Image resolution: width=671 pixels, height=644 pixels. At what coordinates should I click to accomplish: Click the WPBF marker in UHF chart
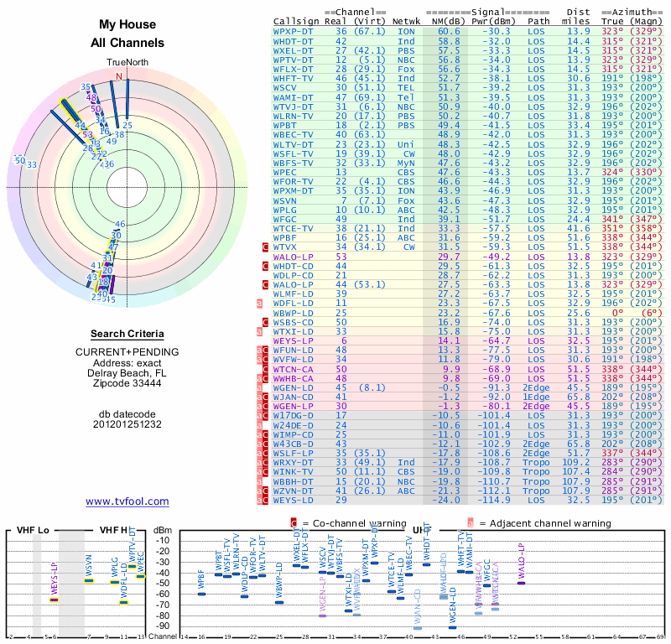(x=201, y=594)
